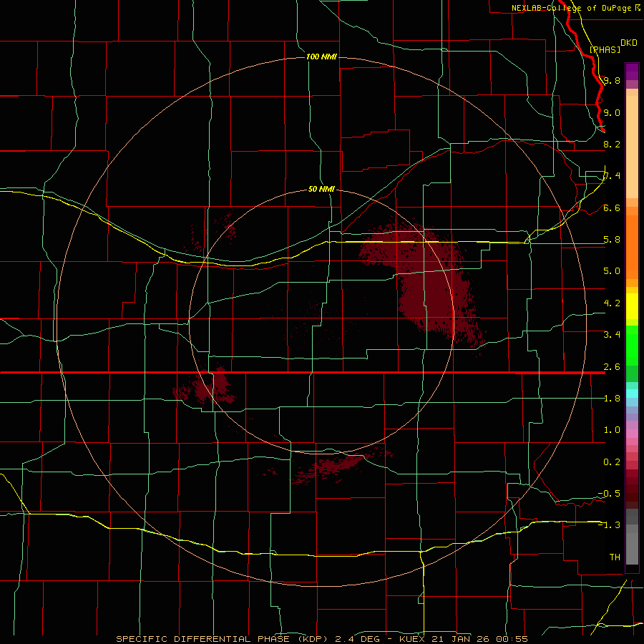
Task: Click the KUEX station identifier in the caption
Action: click(x=413, y=639)
